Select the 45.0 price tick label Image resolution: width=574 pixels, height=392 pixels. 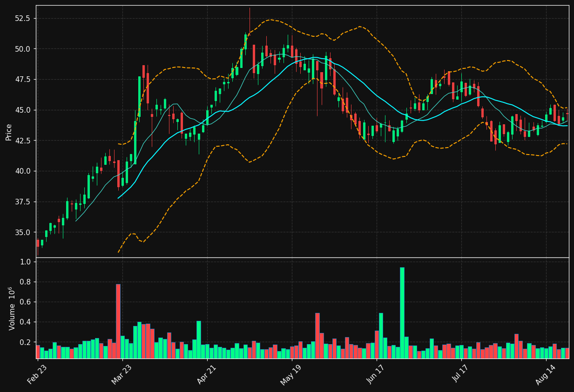click(x=23, y=110)
